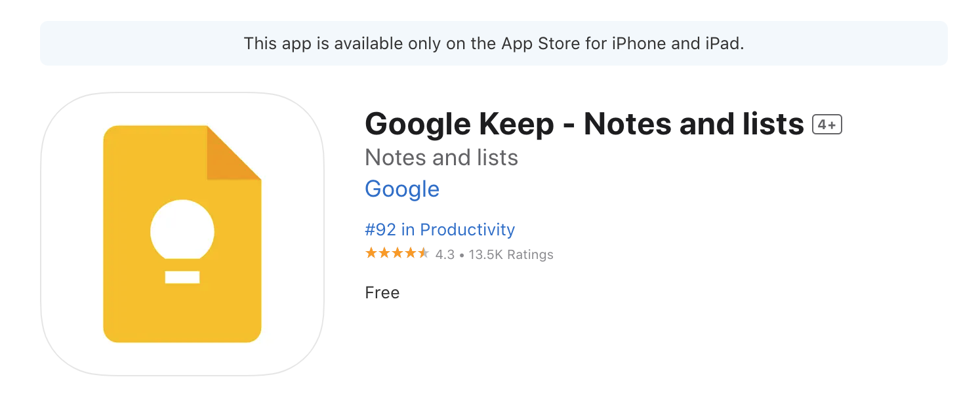Click the Google Keep - Notes and lists title
Image resolution: width=980 pixels, height=417 pixels.
[584, 124]
